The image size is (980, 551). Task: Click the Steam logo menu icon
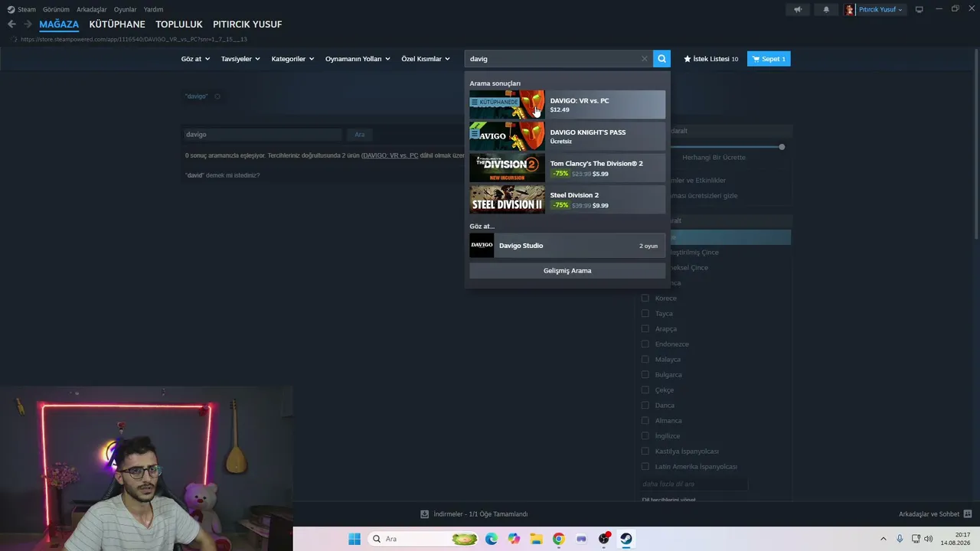11,9
